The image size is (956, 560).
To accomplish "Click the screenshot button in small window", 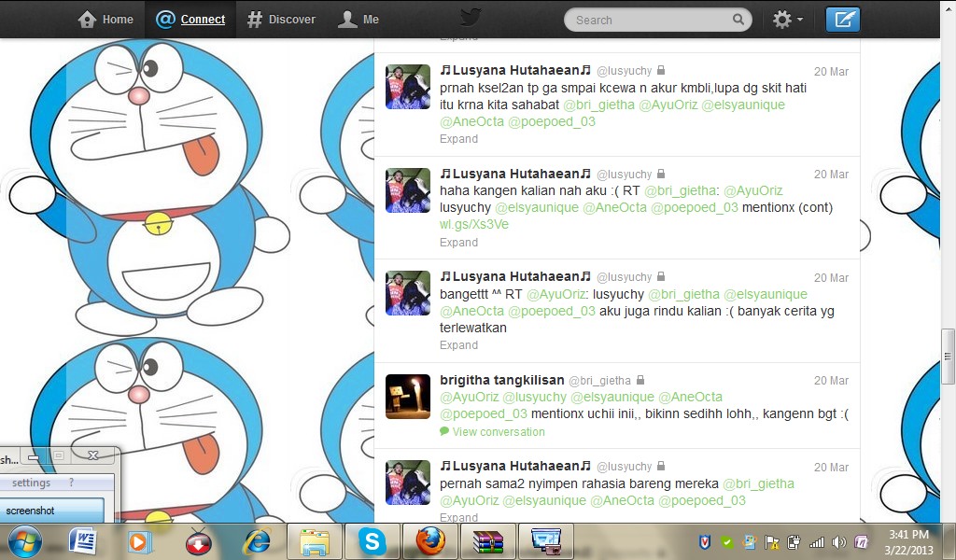I will click(x=52, y=511).
